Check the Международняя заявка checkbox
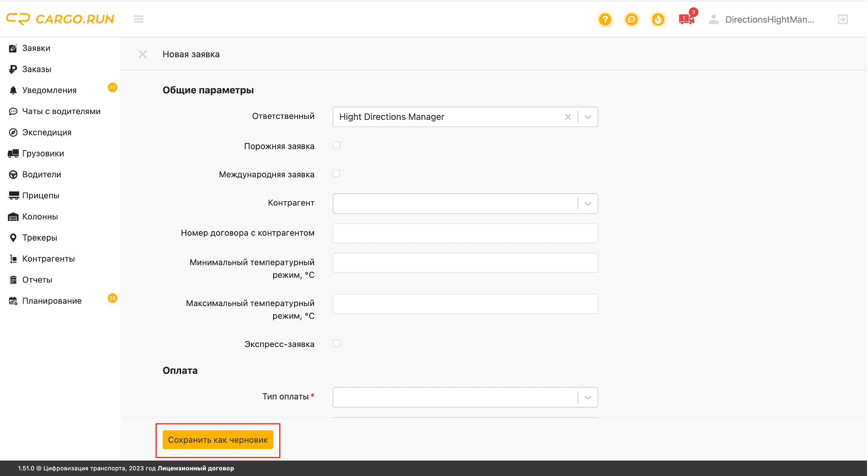 click(x=336, y=174)
